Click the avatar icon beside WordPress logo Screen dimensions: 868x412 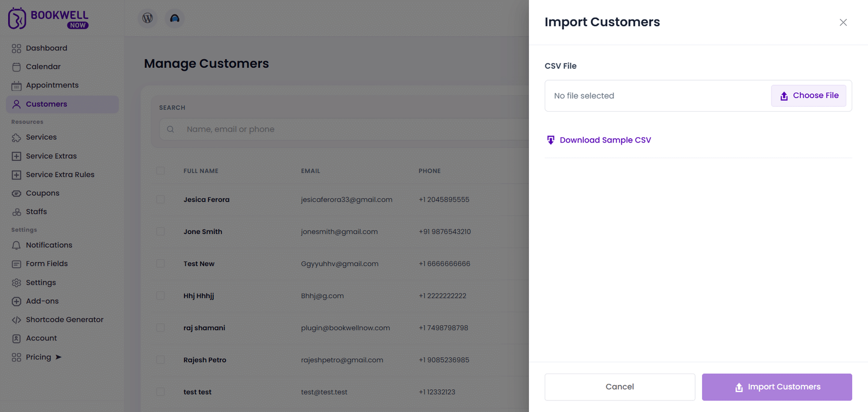pyautogui.click(x=175, y=18)
